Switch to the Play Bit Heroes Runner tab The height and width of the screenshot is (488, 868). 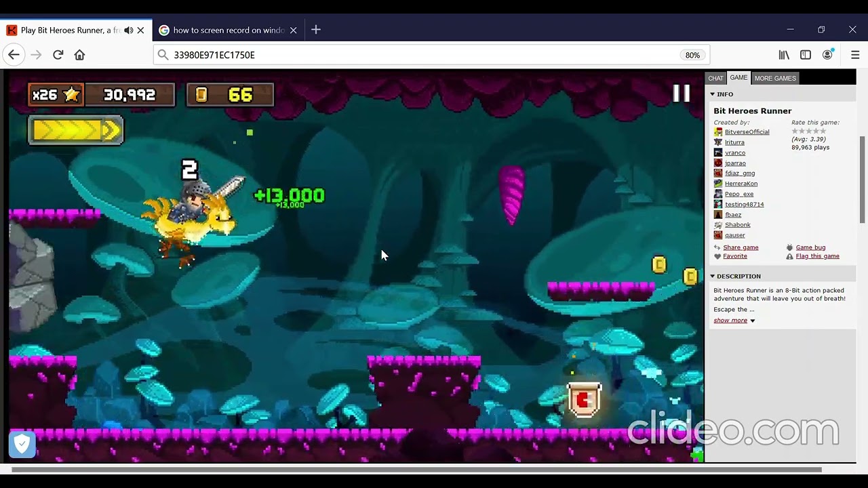[x=76, y=30]
